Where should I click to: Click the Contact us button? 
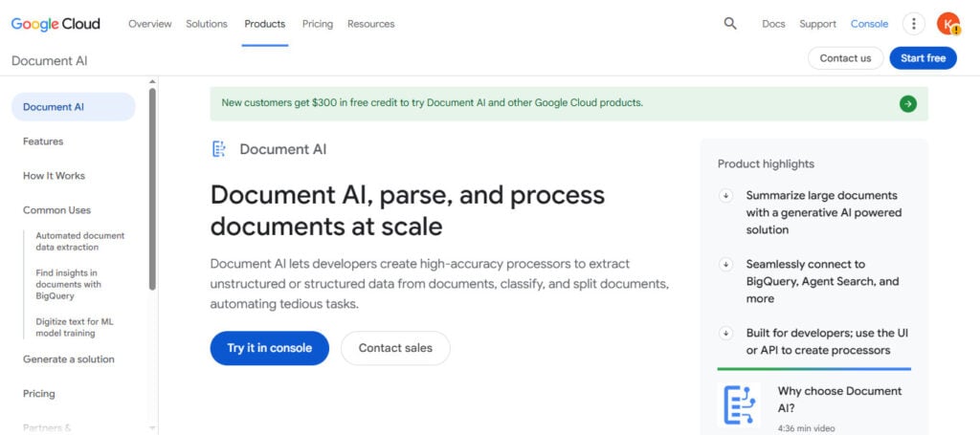(x=846, y=58)
